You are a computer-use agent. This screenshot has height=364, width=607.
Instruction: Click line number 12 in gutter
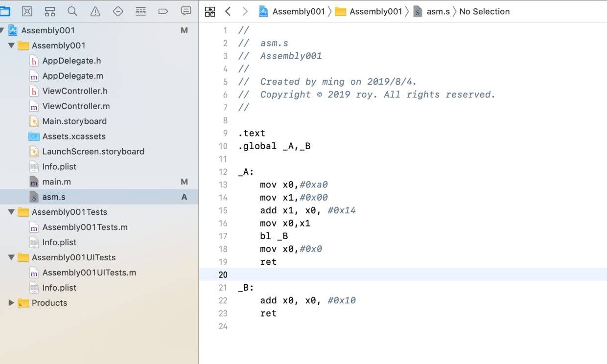(x=223, y=172)
